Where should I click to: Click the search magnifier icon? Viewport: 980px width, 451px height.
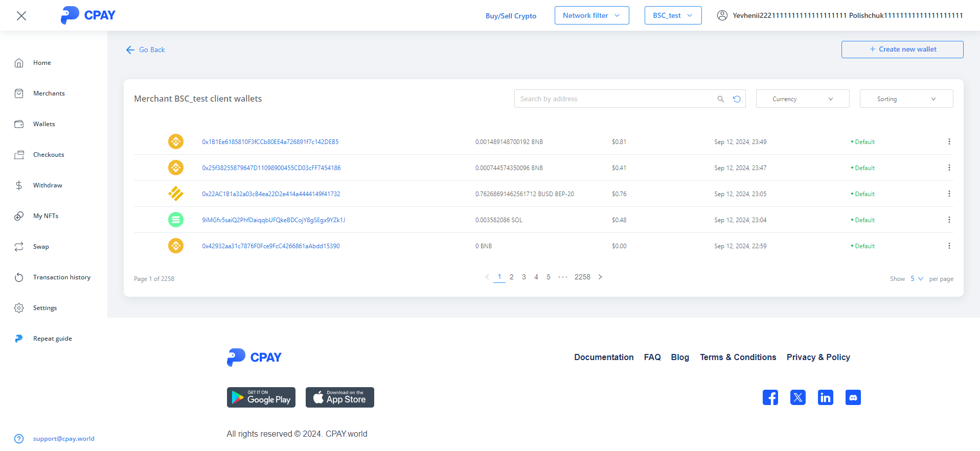[x=720, y=99]
